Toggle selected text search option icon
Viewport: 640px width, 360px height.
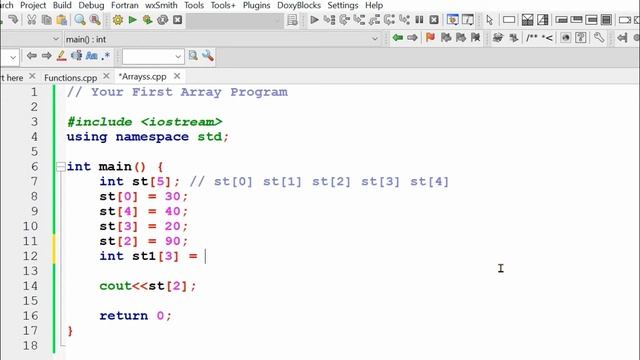76,56
